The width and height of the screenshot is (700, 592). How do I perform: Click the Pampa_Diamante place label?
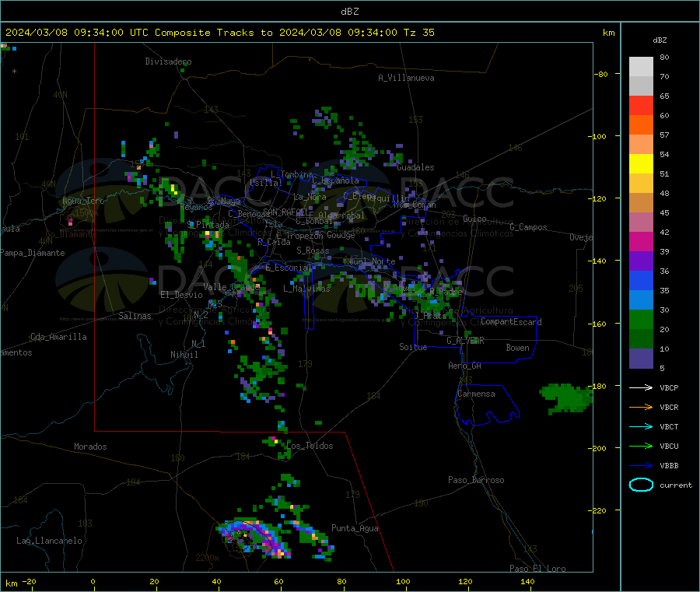(x=33, y=253)
